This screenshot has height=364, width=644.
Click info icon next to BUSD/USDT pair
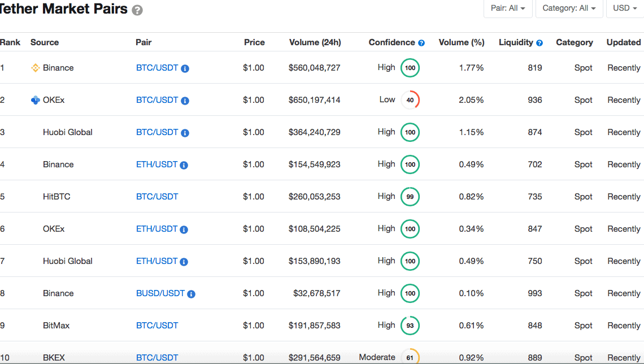pyautogui.click(x=191, y=294)
